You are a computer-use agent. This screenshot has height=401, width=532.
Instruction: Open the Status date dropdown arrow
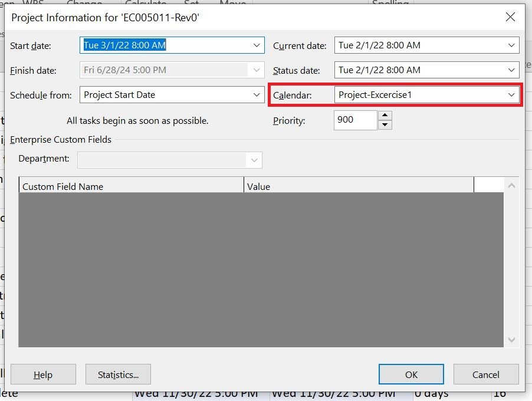click(x=511, y=70)
